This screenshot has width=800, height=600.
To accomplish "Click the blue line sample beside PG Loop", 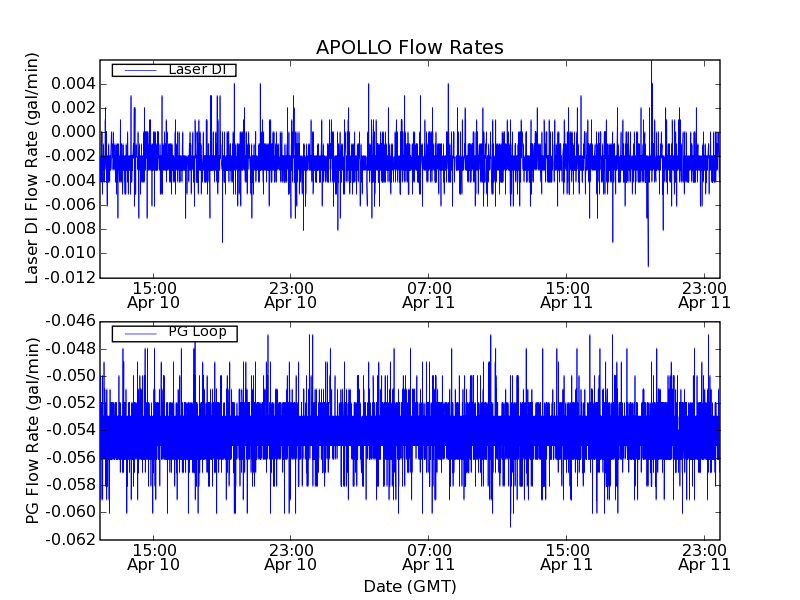I will [138, 332].
